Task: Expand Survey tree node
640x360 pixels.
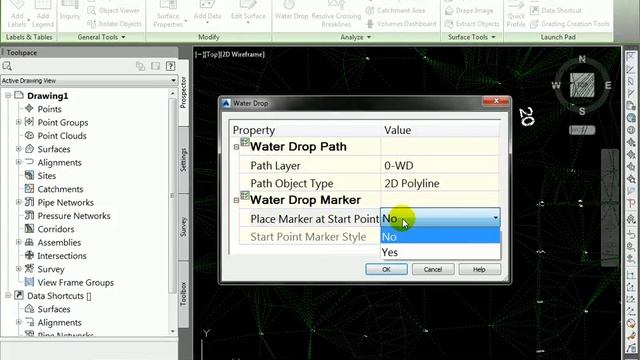Action: (x=18, y=269)
